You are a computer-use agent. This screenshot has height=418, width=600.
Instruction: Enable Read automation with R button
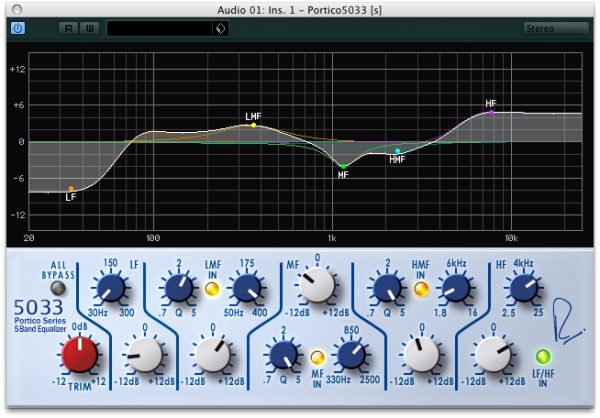coord(68,28)
